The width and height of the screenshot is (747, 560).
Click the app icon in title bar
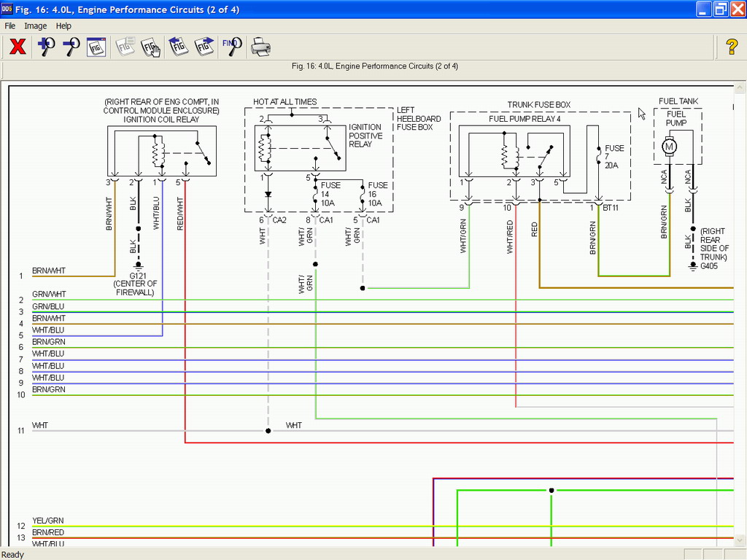(x=7, y=9)
